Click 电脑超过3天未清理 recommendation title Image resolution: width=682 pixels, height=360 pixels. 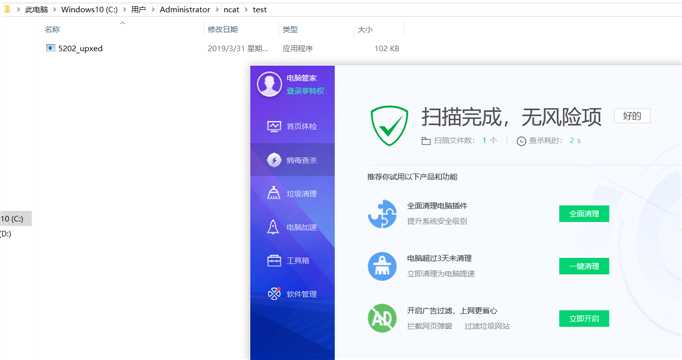pos(439,258)
